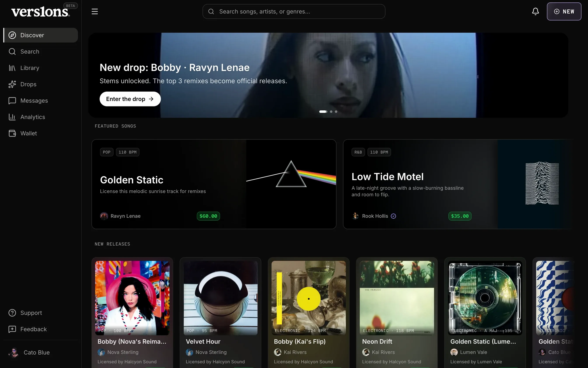The width and height of the screenshot is (588, 368).
Task: Select the second carousel dot
Action: tap(331, 111)
